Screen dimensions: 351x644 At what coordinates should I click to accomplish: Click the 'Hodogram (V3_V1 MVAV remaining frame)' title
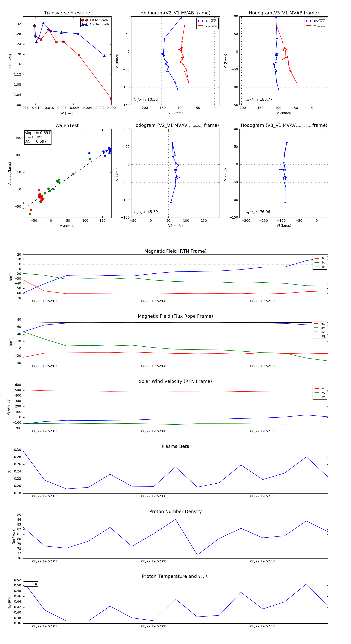click(284, 125)
